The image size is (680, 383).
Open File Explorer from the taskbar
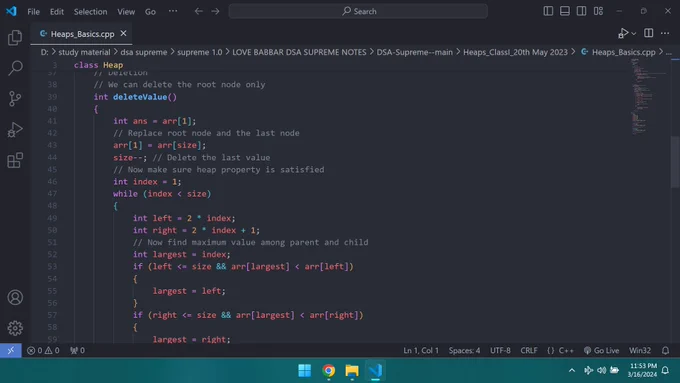pos(352,370)
